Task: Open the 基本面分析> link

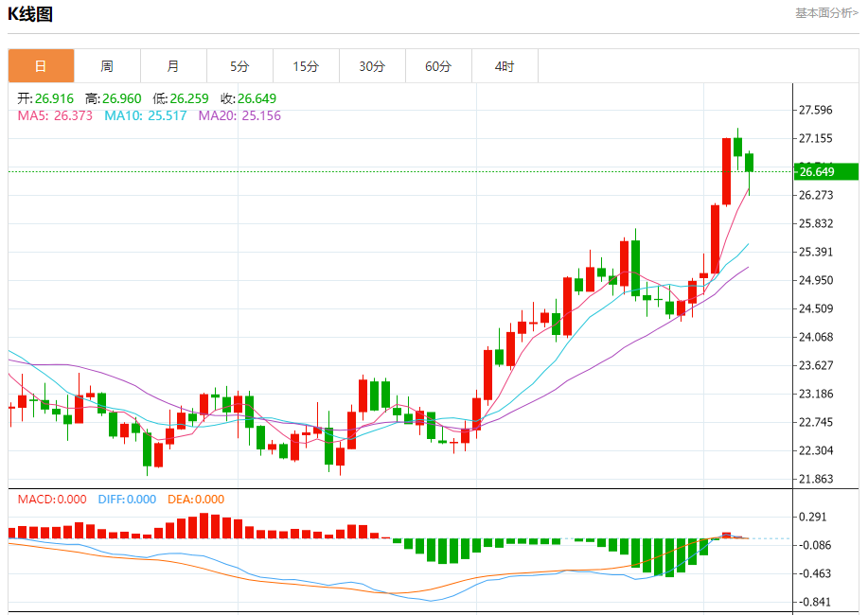Action: pos(827,12)
